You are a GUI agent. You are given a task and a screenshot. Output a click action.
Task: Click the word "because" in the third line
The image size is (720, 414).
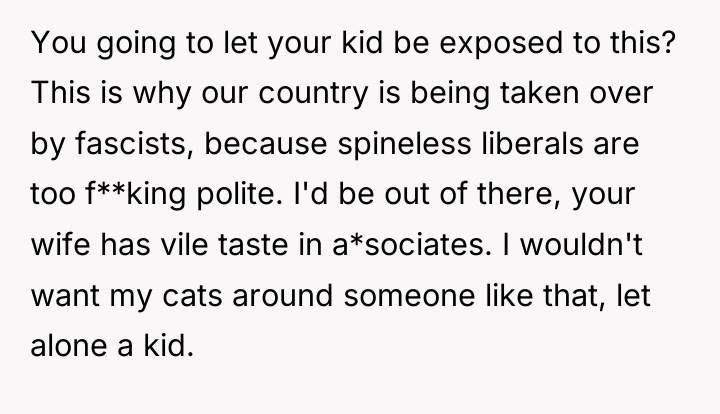(265, 143)
